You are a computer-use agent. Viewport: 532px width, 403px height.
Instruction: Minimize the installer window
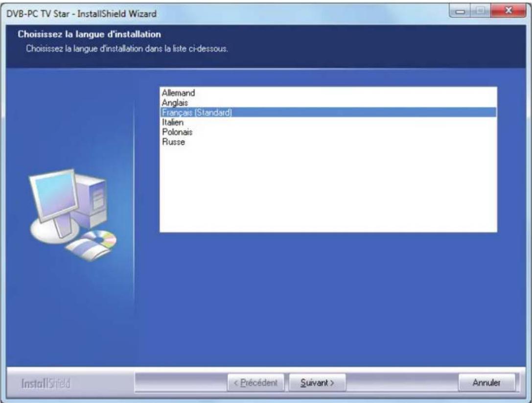tap(460, 11)
